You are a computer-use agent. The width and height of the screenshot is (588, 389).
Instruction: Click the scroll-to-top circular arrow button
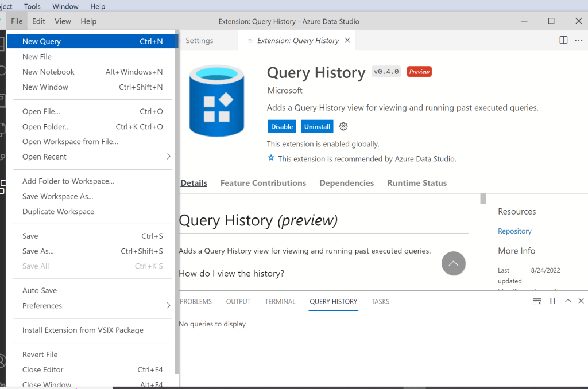(453, 263)
